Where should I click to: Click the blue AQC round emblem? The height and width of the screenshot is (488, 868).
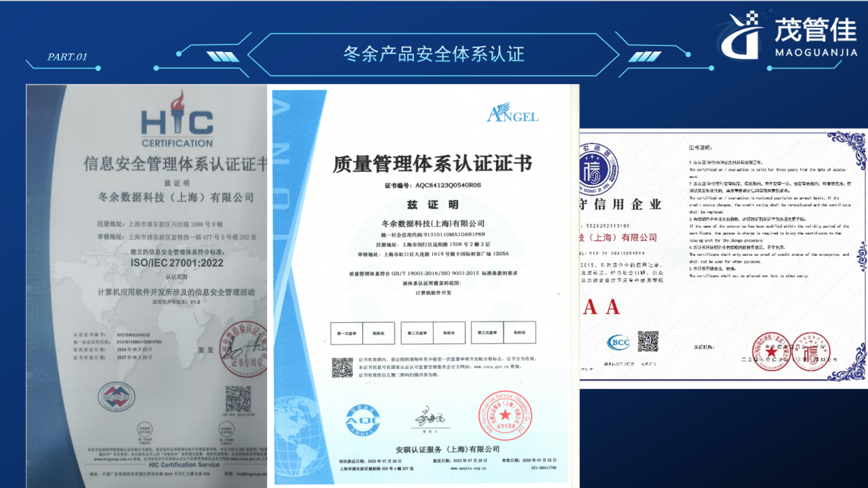[x=362, y=420]
